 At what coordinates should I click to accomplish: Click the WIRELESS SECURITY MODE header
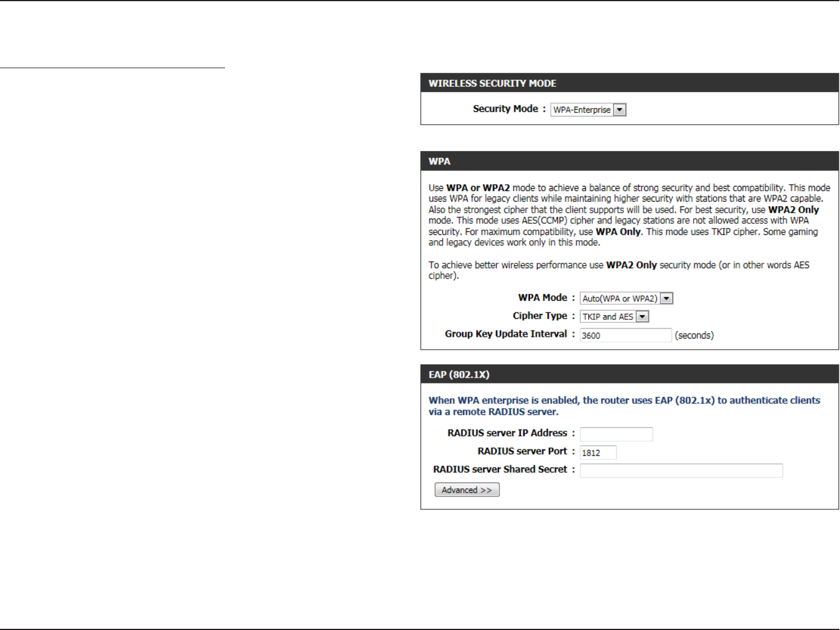630,83
